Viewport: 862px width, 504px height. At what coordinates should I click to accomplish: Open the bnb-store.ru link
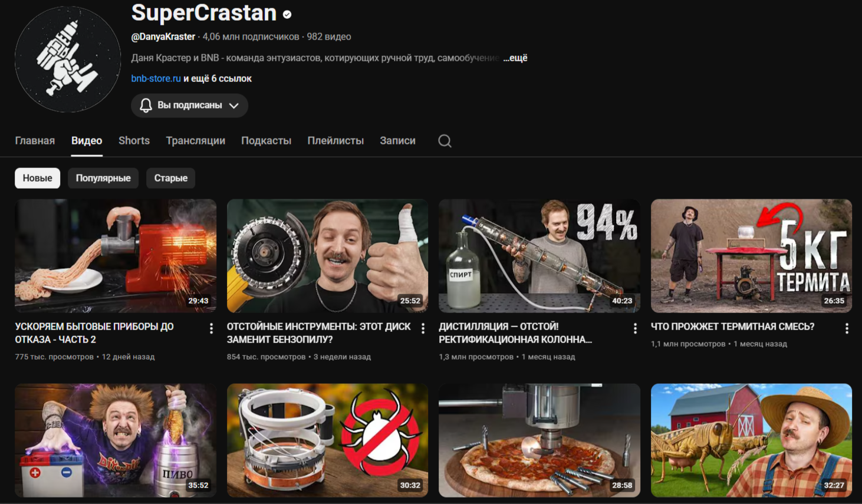point(156,78)
